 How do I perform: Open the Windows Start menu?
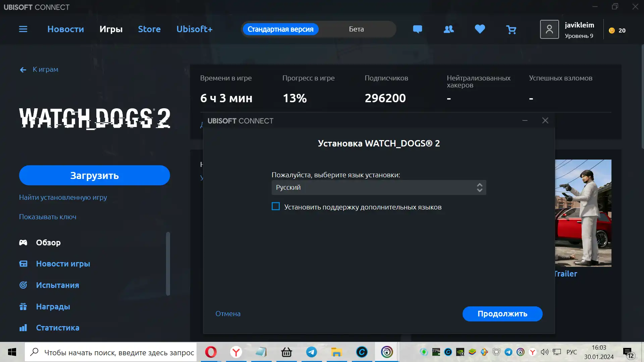[x=12, y=352]
